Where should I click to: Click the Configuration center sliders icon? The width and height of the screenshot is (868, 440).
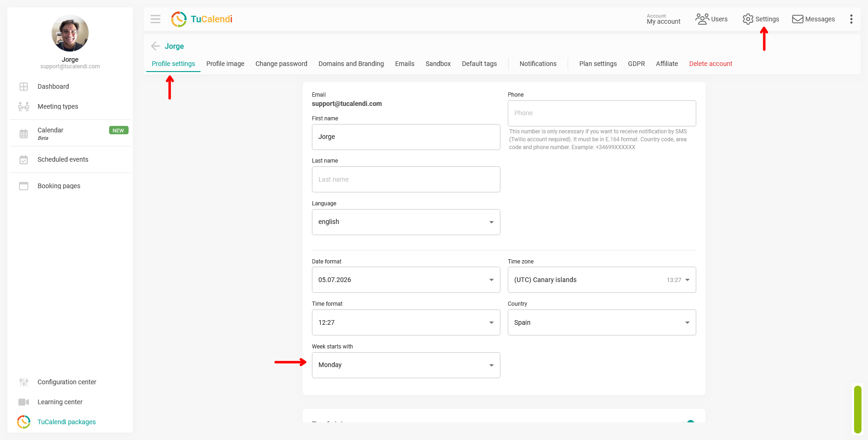click(24, 382)
